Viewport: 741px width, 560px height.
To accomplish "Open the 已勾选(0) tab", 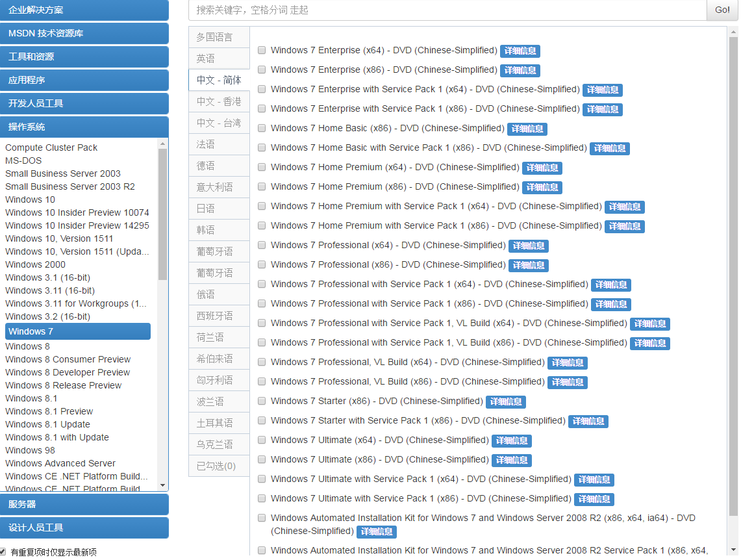I will [x=219, y=466].
